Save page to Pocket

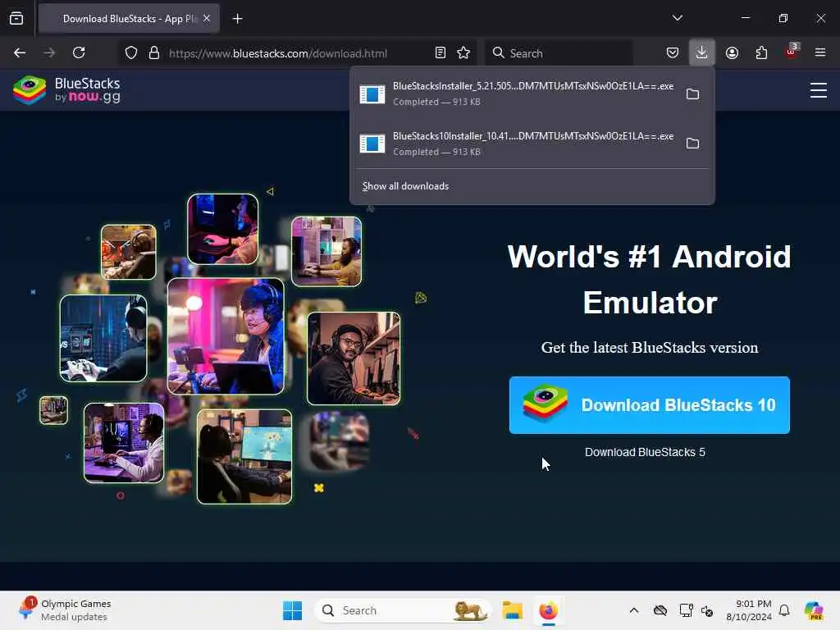[673, 52]
